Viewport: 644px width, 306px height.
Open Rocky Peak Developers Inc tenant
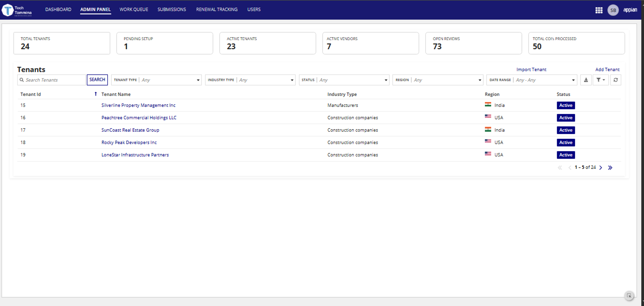tap(129, 142)
